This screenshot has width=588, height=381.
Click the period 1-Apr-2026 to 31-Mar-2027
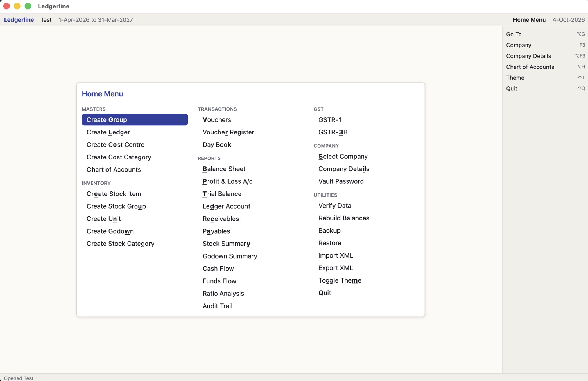[96, 20]
